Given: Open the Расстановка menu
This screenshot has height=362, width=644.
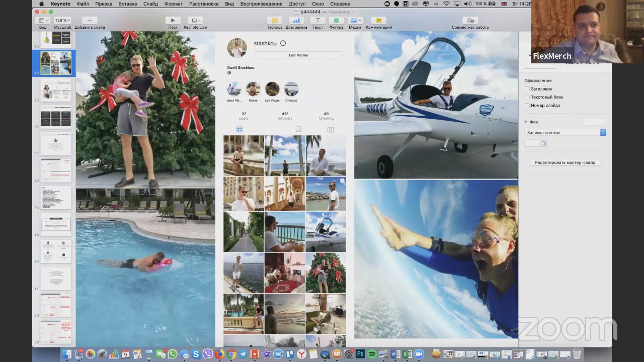Looking at the screenshot, I should click(204, 4).
